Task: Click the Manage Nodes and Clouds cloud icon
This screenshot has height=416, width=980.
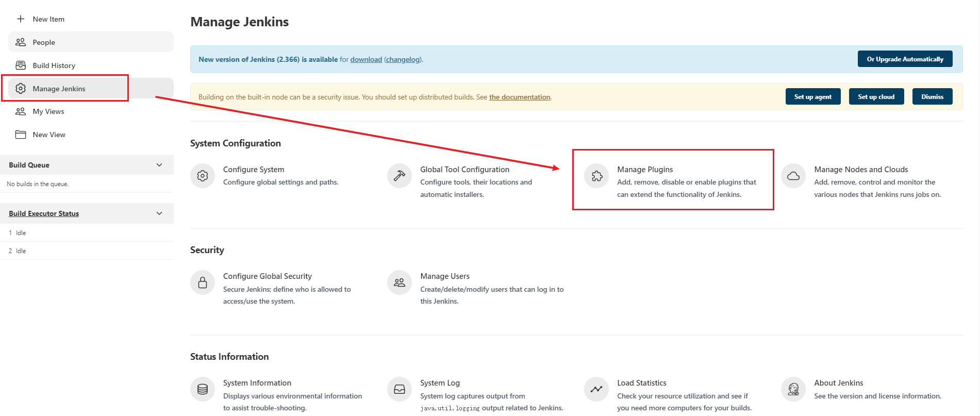Action: (793, 176)
